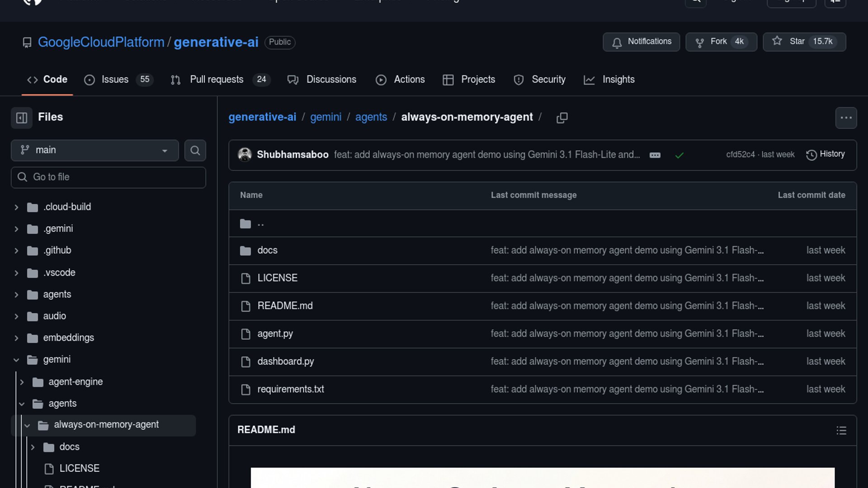Open the main branch dropdown
868x488 pixels.
(94, 150)
